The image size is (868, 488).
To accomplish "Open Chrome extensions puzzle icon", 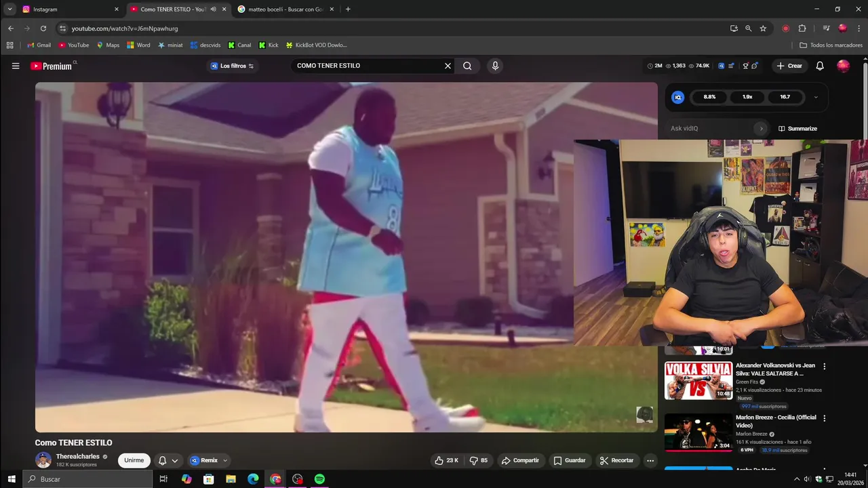I will 802,28.
